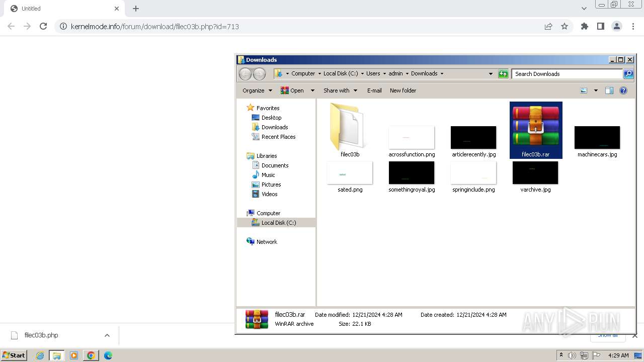Open Organize menu
644x362 pixels.
click(x=257, y=90)
